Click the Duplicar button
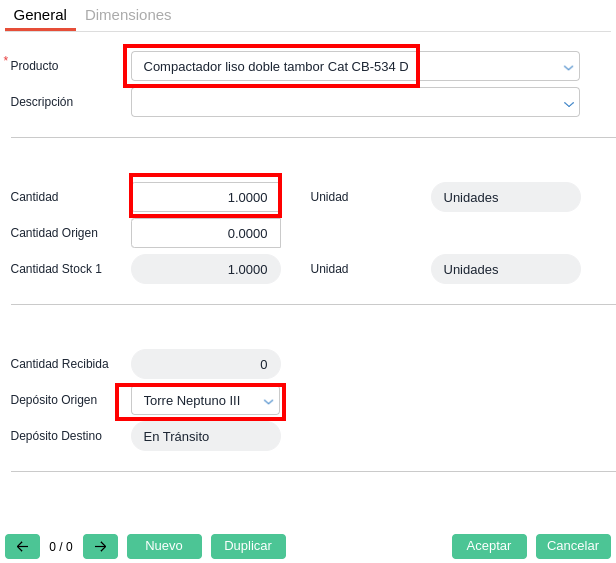The image size is (616, 563). click(x=248, y=546)
